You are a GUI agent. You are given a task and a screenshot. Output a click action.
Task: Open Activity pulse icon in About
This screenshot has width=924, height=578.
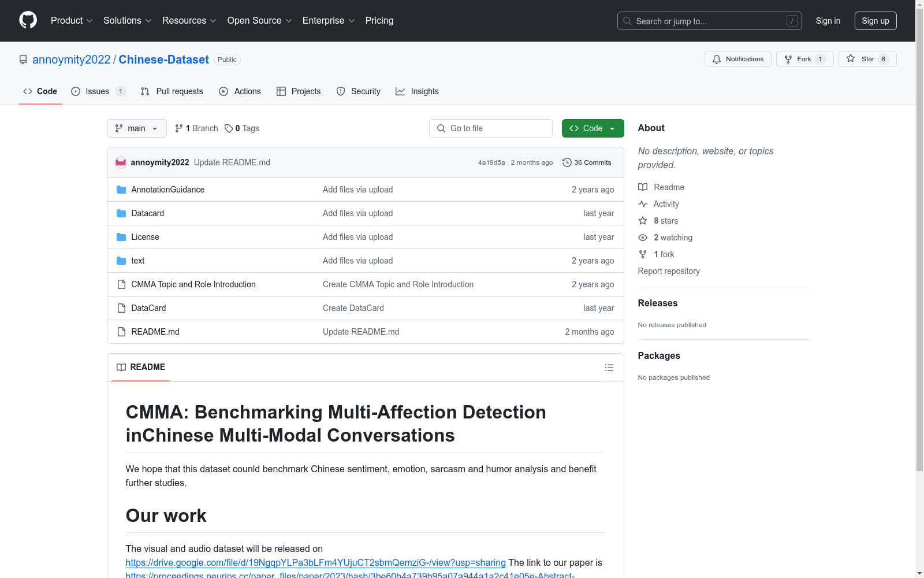[643, 204]
